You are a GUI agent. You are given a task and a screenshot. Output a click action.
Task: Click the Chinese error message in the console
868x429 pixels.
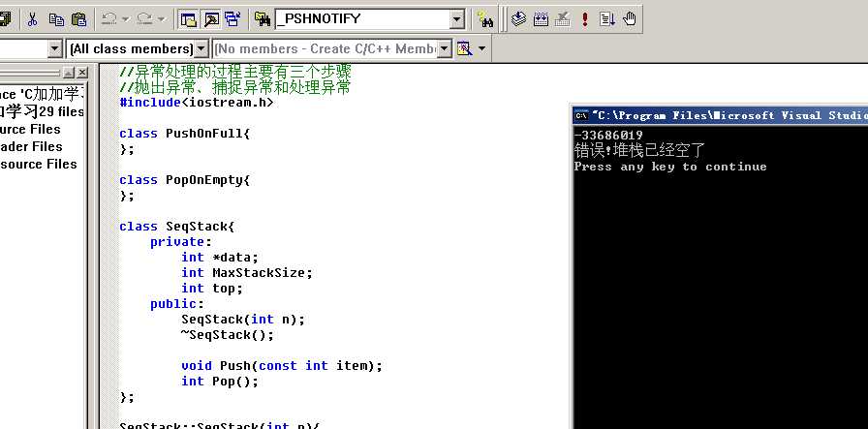[x=639, y=150]
